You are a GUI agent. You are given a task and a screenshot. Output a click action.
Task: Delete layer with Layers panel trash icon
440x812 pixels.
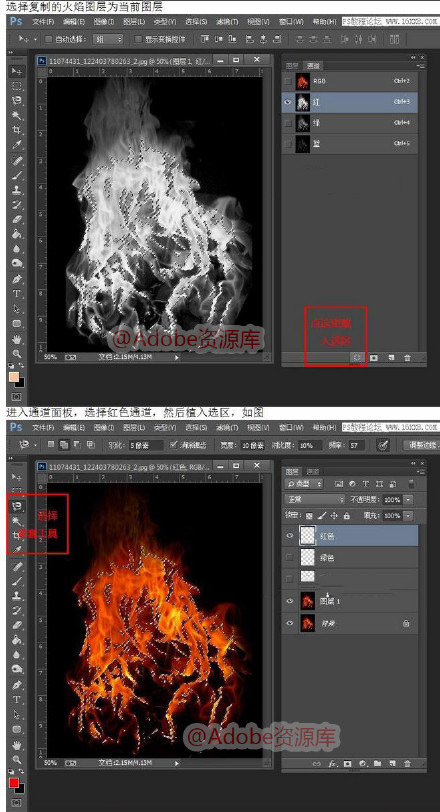(407, 763)
